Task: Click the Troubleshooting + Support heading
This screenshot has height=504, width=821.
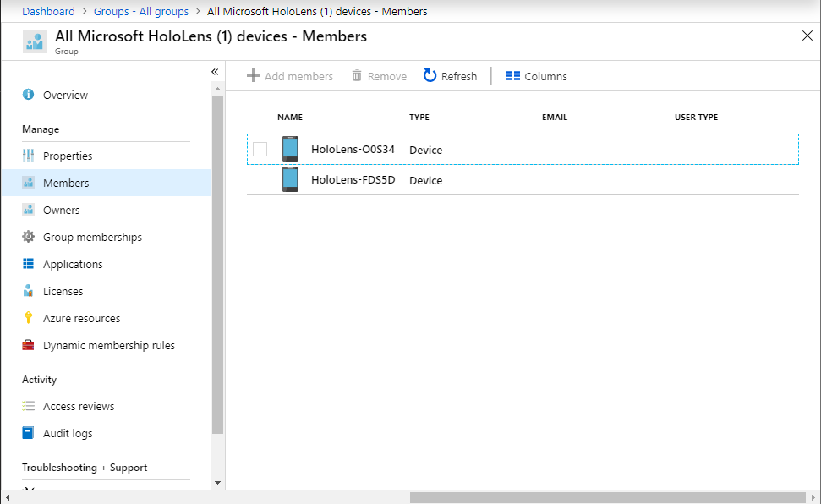Action: point(85,468)
